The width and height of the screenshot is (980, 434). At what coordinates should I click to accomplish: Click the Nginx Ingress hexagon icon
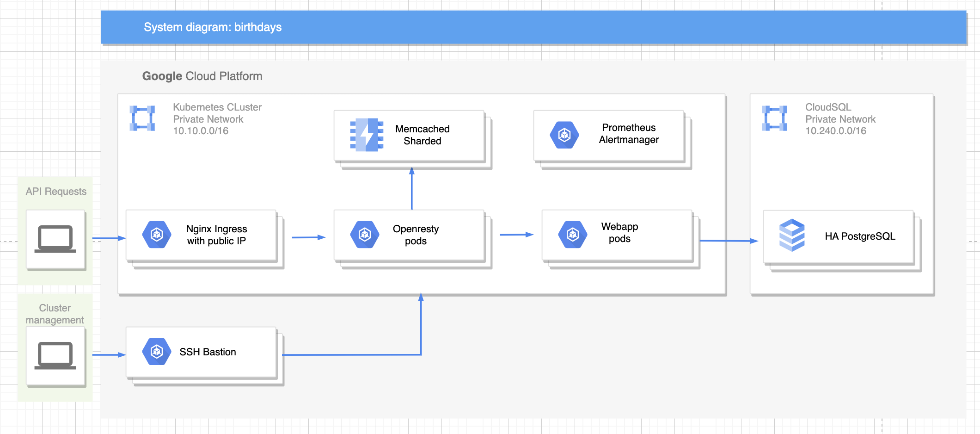157,235
